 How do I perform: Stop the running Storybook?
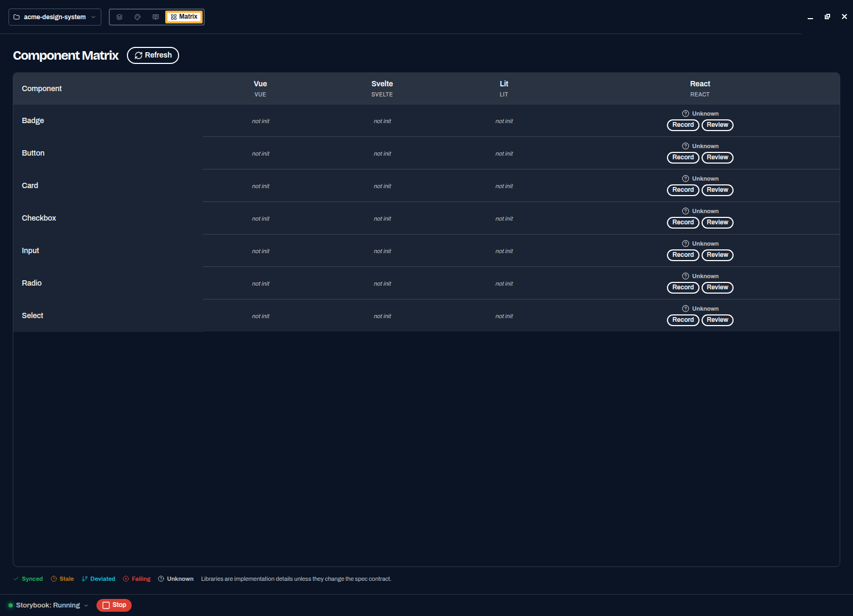pyautogui.click(x=114, y=605)
